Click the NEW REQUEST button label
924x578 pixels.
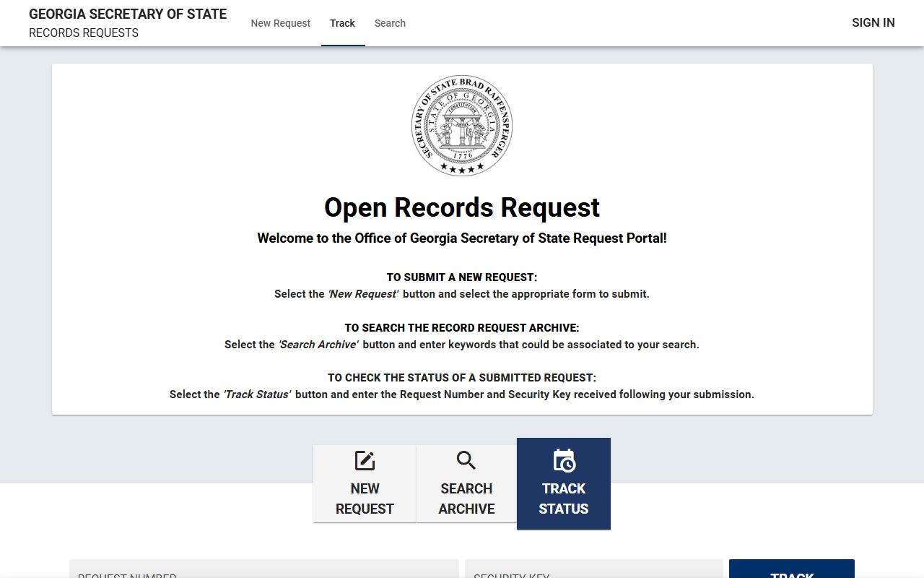pos(365,499)
